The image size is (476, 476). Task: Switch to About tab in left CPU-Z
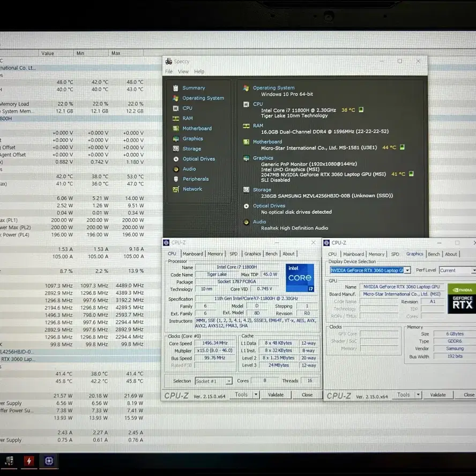coord(288,254)
